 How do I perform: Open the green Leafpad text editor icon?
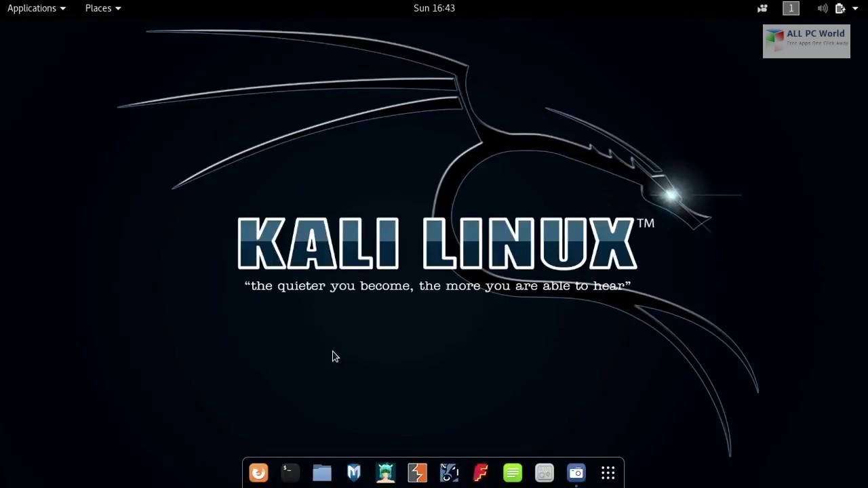(x=513, y=472)
